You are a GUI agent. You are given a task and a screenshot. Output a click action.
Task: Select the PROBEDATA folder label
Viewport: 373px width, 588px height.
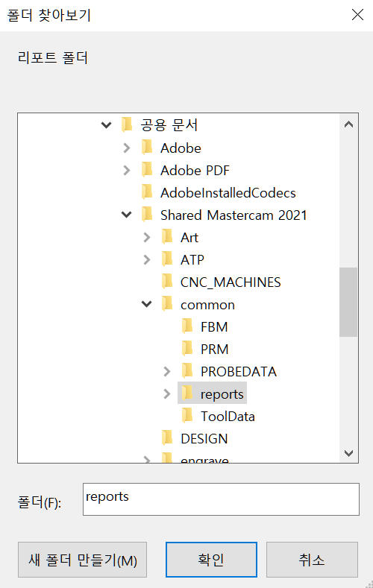tap(239, 372)
